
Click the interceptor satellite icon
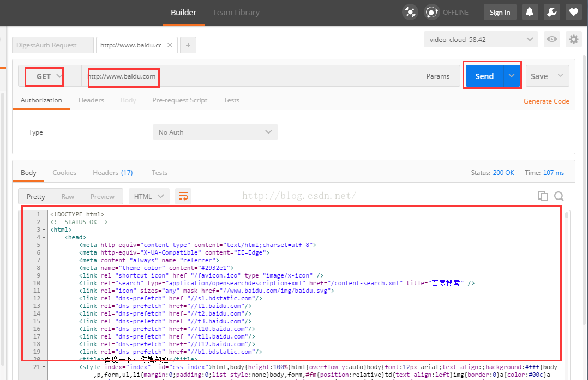410,12
